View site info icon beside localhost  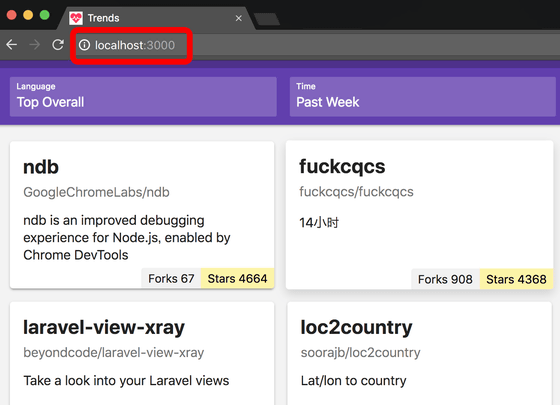(84, 45)
